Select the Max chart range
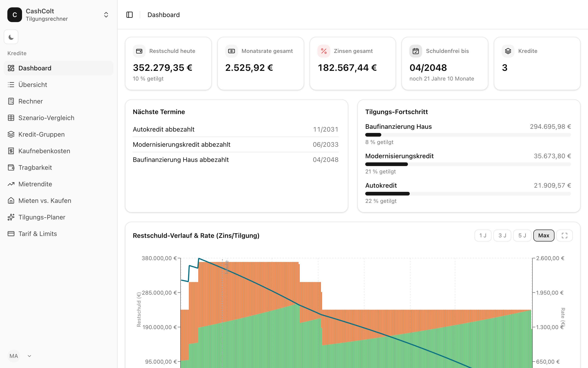Image resolution: width=588 pixels, height=368 pixels. (x=544, y=235)
